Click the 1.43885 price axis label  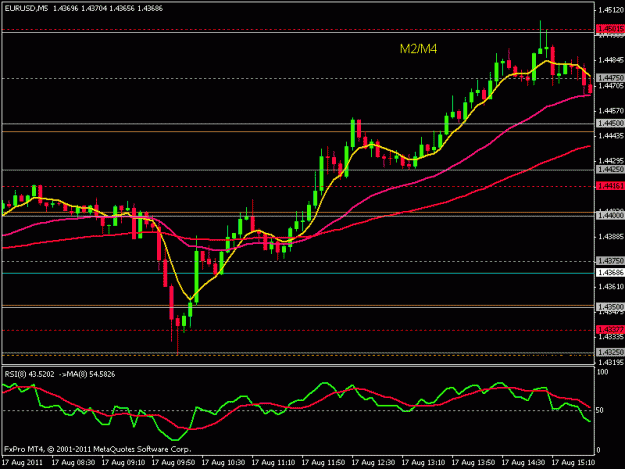611,237
